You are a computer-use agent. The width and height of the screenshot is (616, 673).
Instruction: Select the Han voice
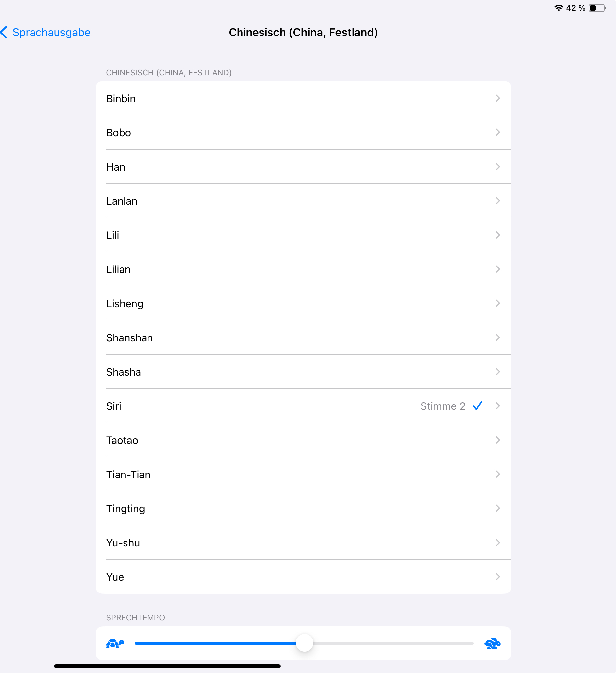[x=303, y=167]
